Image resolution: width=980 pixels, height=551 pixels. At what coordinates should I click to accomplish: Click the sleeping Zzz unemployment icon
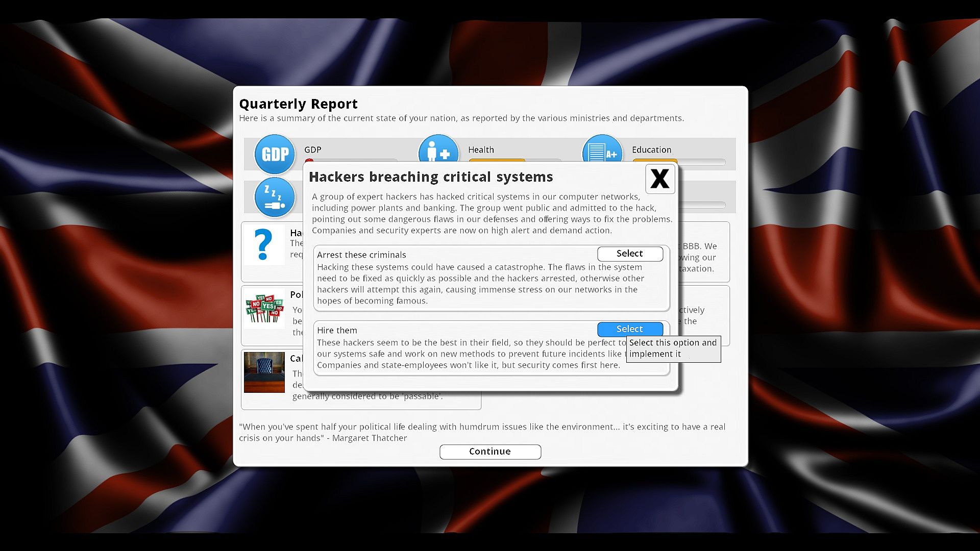tap(275, 197)
